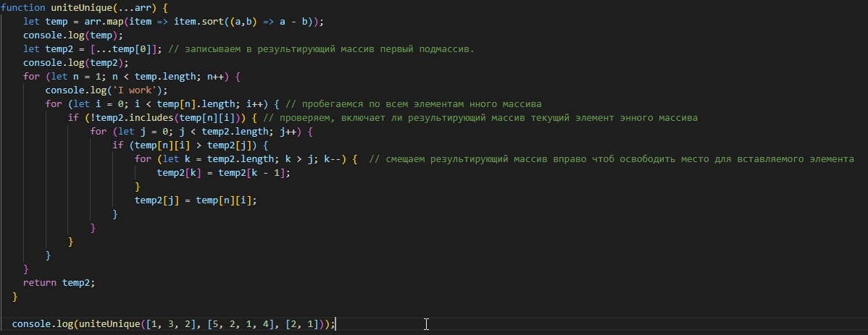Click the 'temp2[j] = temp[n][i];' assignment

point(196,201)
